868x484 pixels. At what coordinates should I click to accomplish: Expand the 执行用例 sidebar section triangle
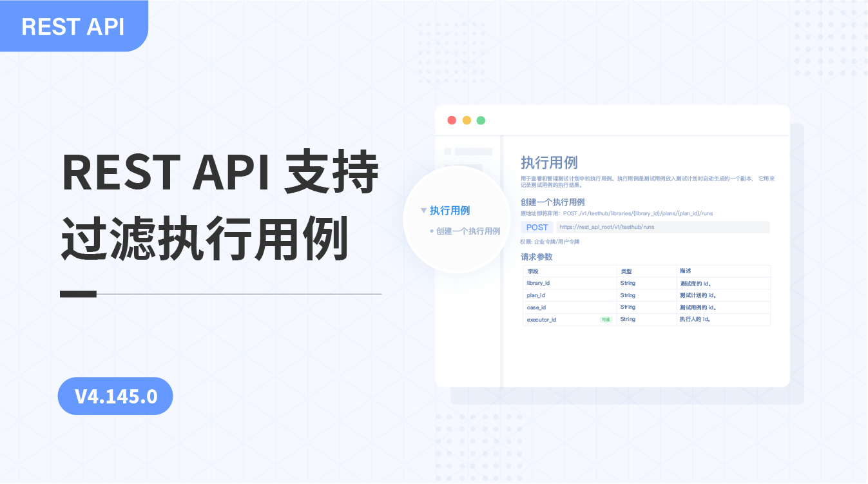pos(423,211)
